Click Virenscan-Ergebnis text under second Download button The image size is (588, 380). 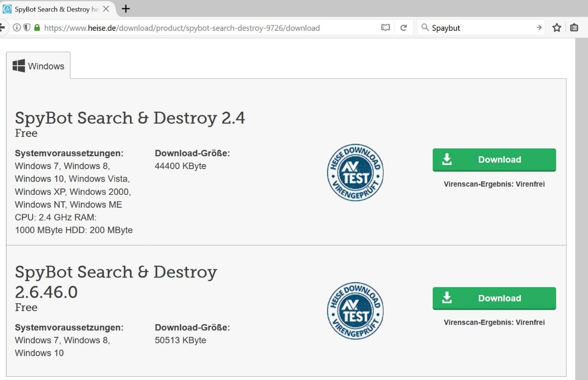(494, 323)
